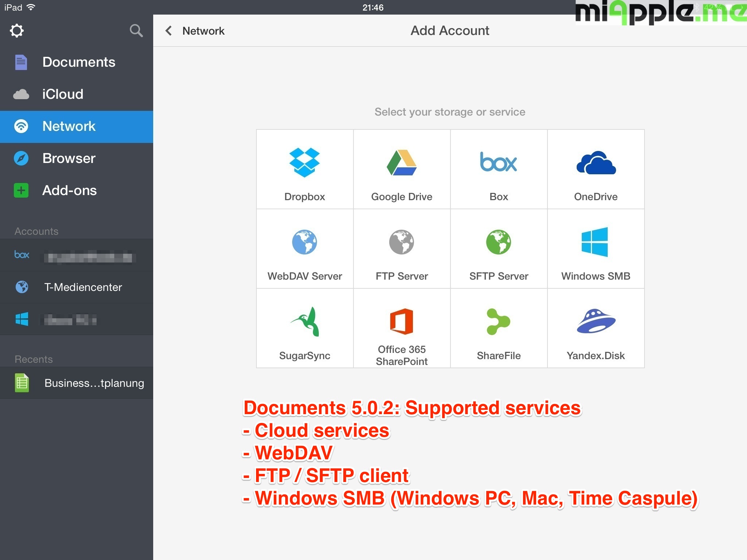
Task: Select FTP Server option
Action: pos(402,249)
